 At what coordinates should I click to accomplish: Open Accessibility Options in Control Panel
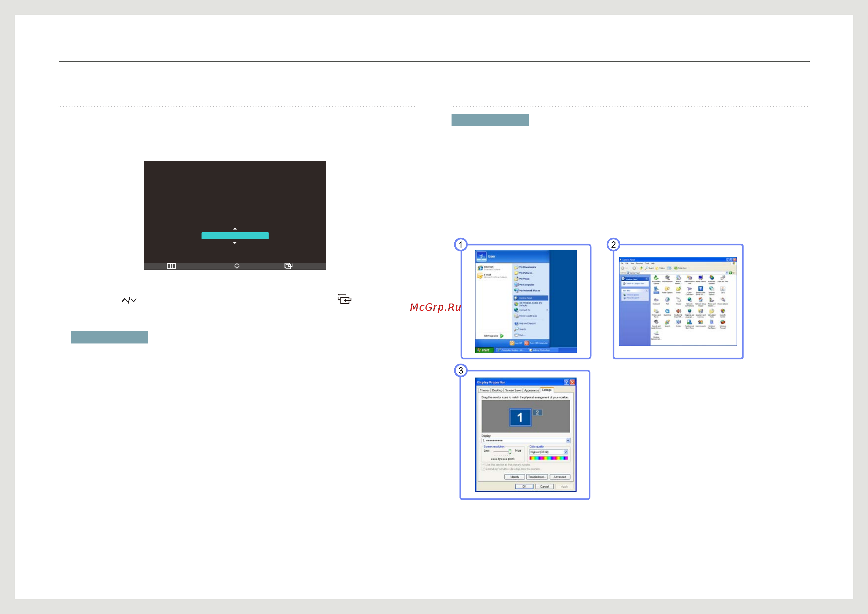(656, 280)
